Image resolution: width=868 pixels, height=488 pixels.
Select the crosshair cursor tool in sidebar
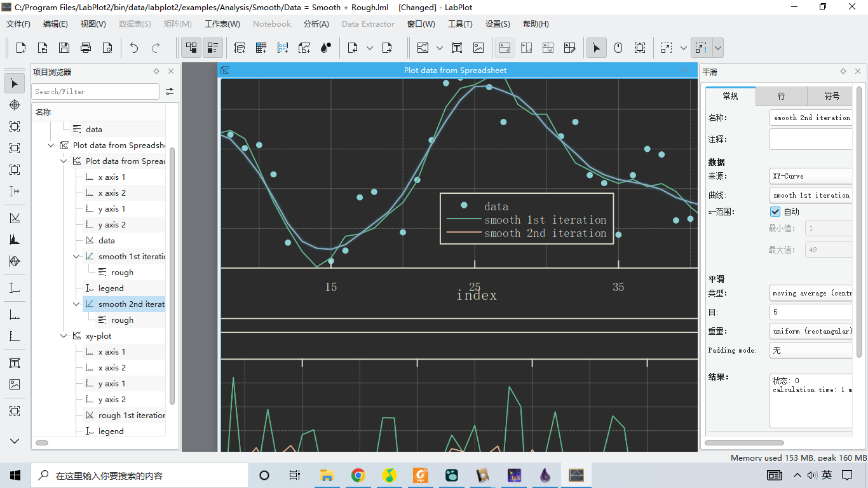(x=15, y=105)
